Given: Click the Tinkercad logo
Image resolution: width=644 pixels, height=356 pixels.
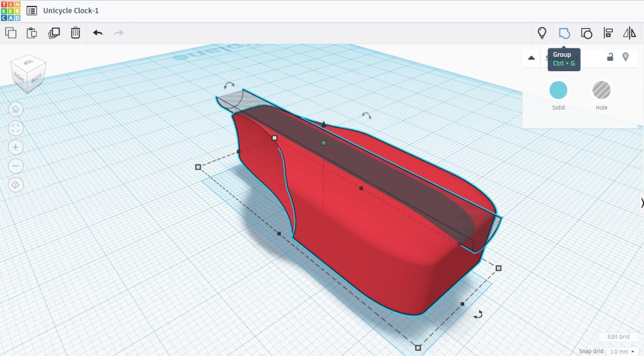Looking at the screenshot, I should (x=10, y=11).
